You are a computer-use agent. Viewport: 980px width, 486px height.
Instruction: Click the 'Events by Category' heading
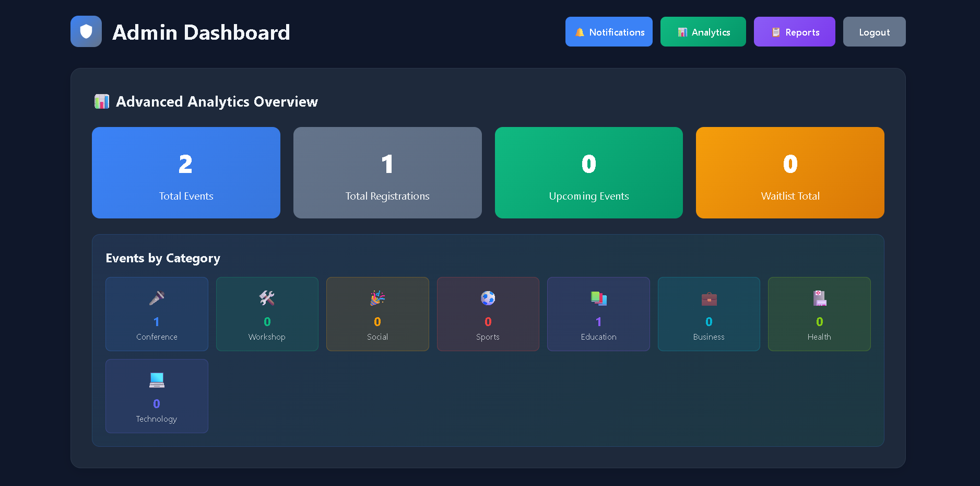(x=163, y=258)
